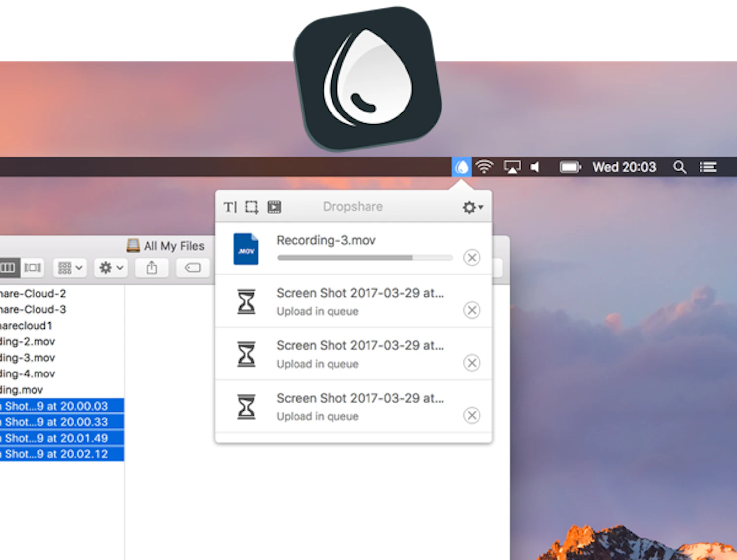Cancel the first queued Screen Shot upload
This screenshot has width=737, height=560.
pos(472,310)
